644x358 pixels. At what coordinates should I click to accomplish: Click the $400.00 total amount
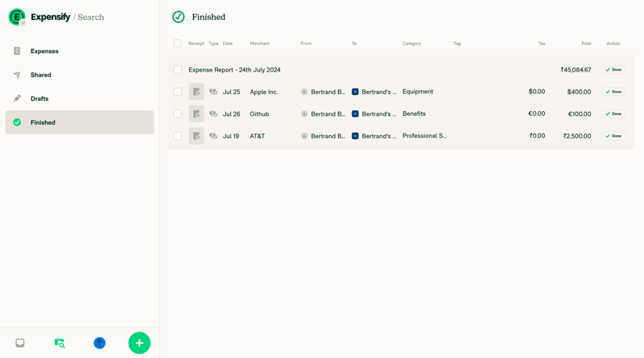(x=579, y=92)
